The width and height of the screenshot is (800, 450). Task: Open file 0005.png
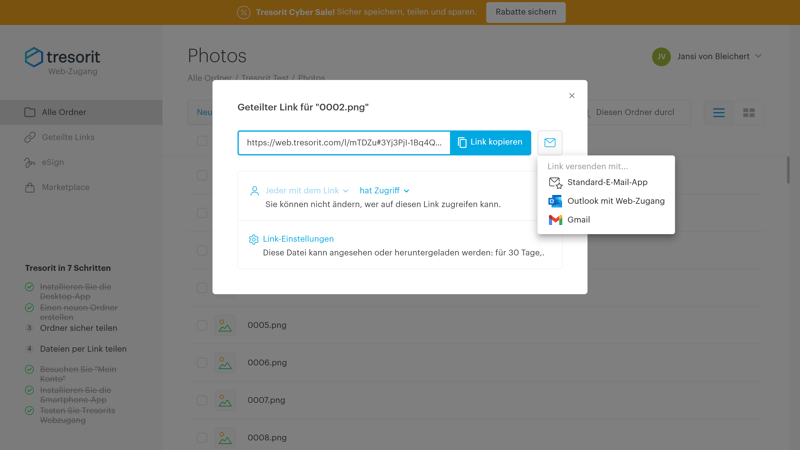[267, 325]
